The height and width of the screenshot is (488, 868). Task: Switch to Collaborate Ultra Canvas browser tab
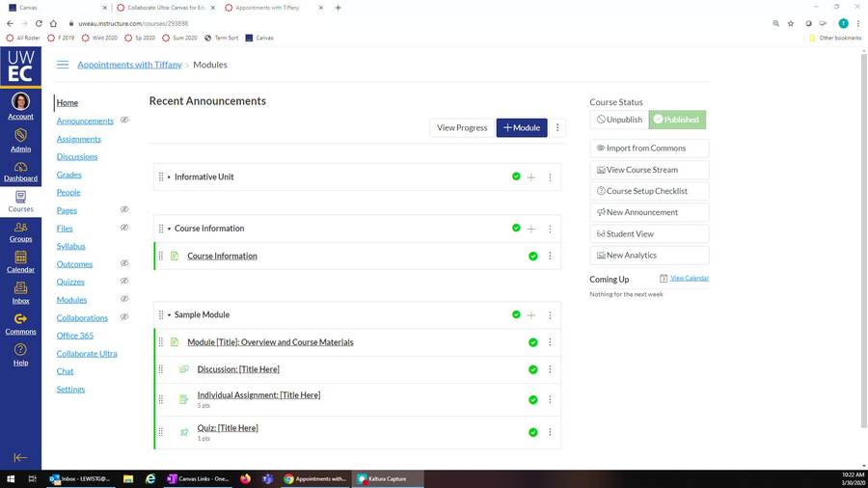(166, 8)
